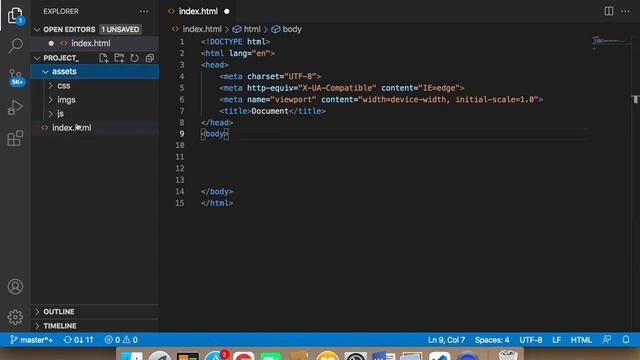Open Finder from the dock
The image size is (640, 360).
pyautogui.click(x=131, y=356)
